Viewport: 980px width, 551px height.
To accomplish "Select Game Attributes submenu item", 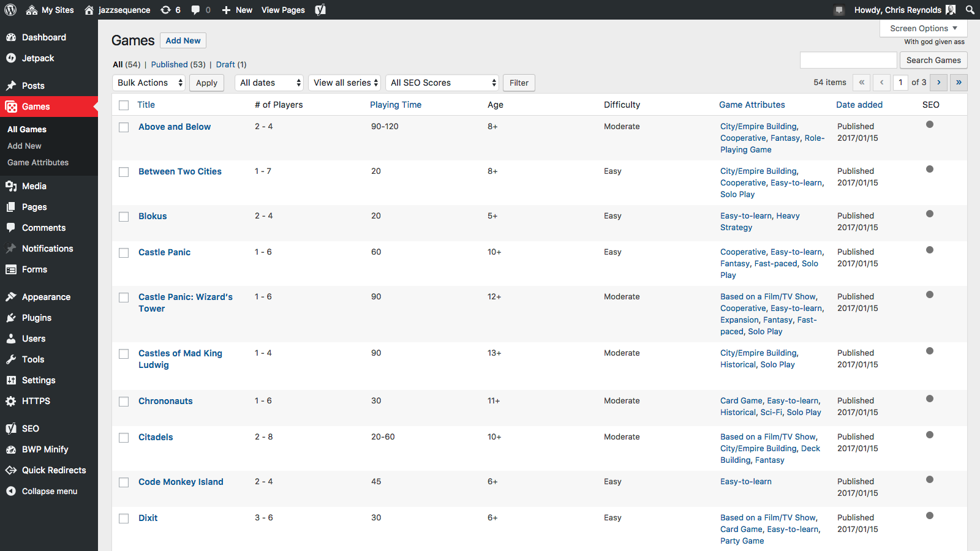I will point(38,162).
